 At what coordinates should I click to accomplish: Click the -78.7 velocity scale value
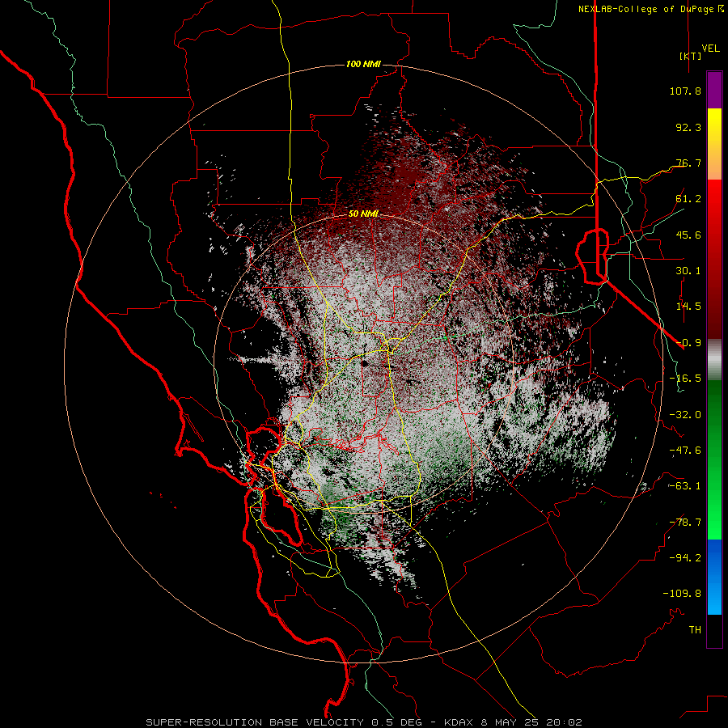[x=685, y=523]
